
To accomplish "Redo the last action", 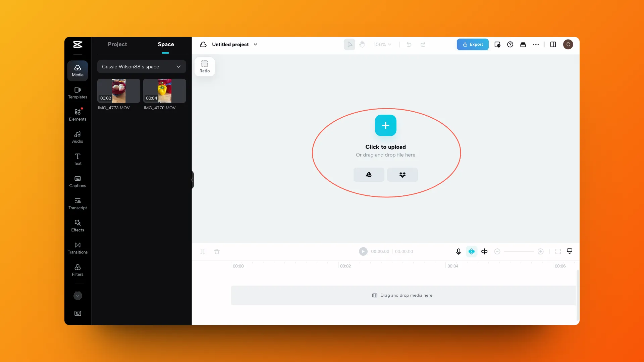I will [x=423, y=44].
